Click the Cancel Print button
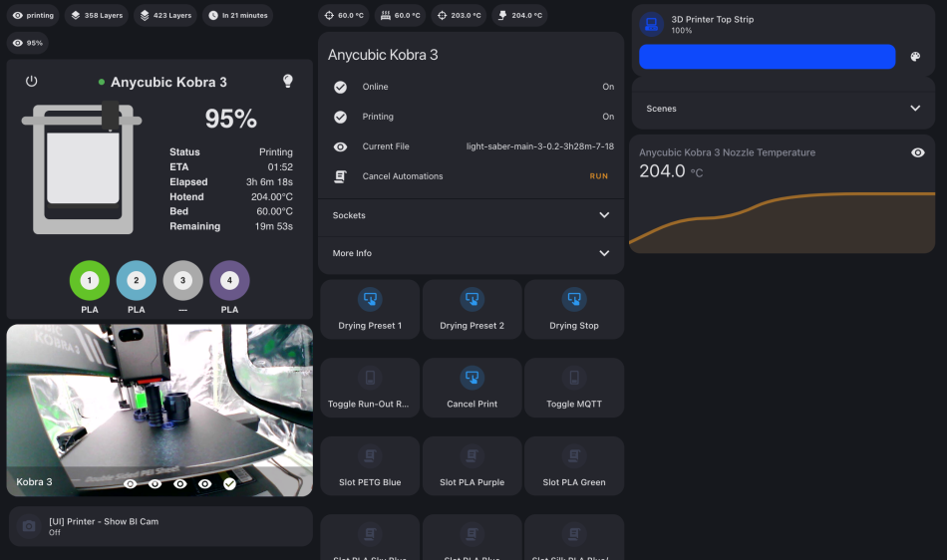The height and width of the screenshot is (560, 947). pos(473,388)
